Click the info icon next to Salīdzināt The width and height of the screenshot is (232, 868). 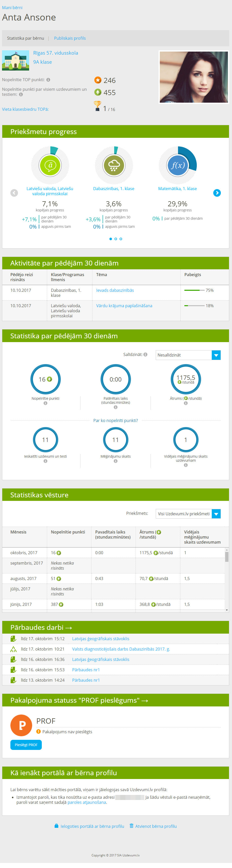[x=146, y=354]
